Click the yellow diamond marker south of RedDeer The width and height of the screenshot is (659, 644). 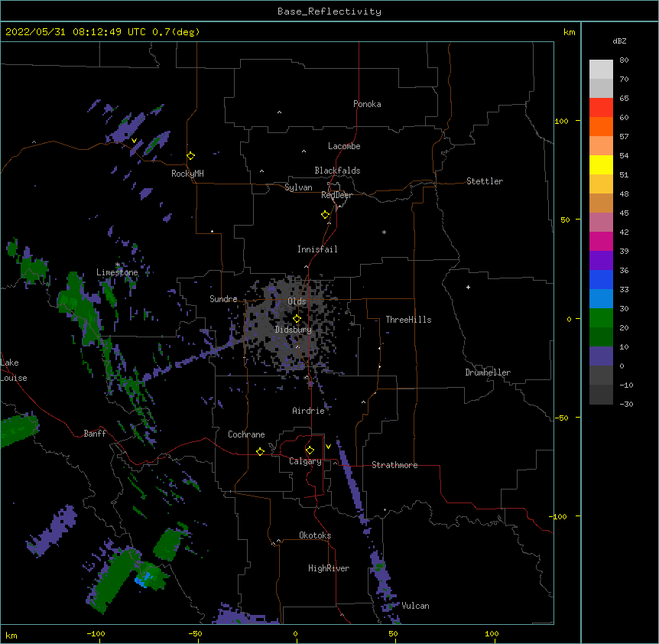[326, 215]
